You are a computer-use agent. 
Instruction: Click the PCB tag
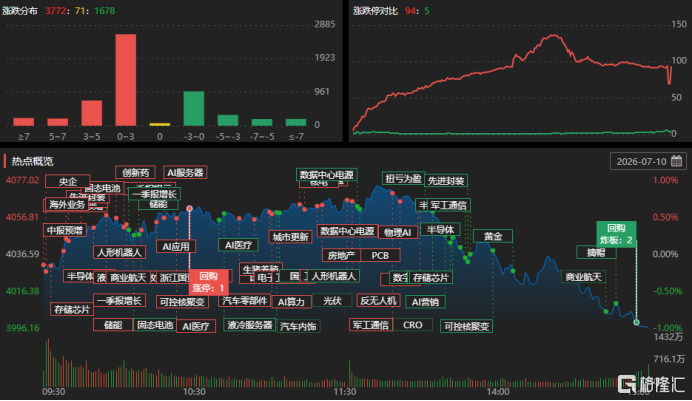380,255
